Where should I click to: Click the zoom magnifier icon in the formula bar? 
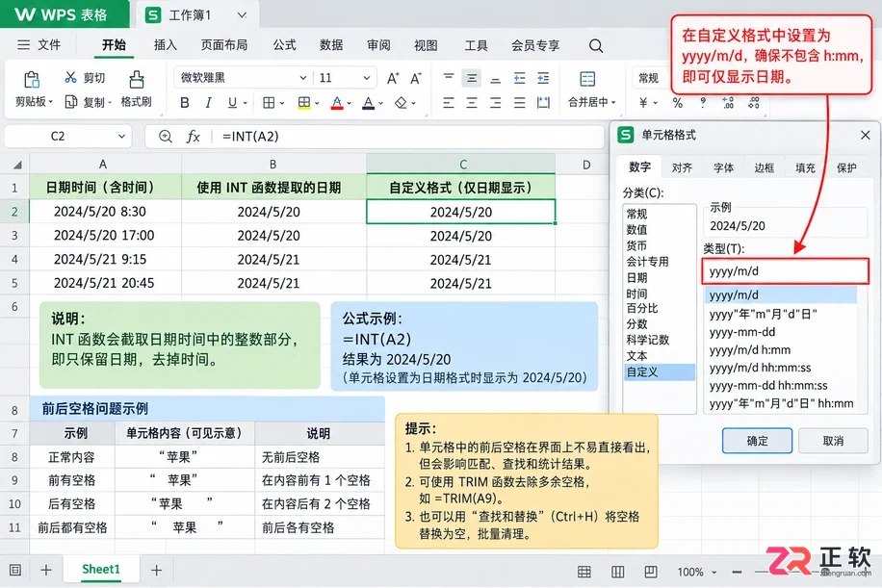click(x=165, y=136)
